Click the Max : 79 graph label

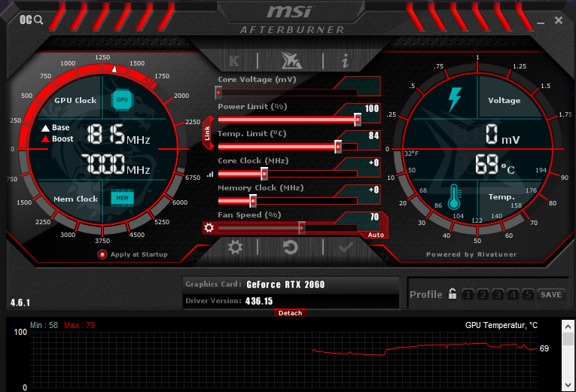(x=80, y=325)
